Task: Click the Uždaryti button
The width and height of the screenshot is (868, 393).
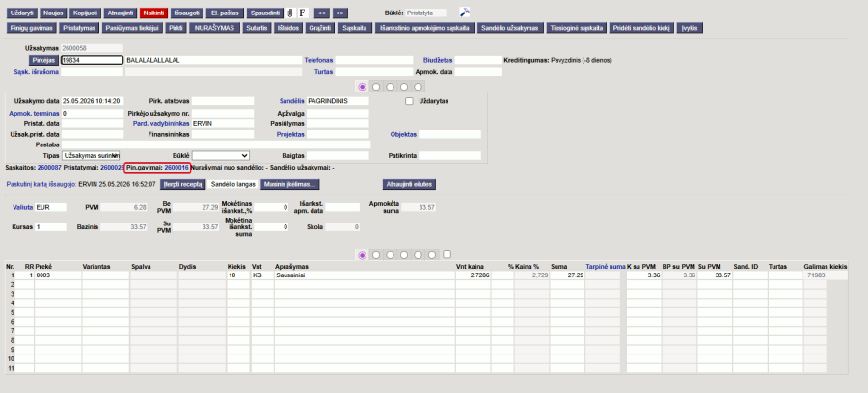Action: click(22, 13)
